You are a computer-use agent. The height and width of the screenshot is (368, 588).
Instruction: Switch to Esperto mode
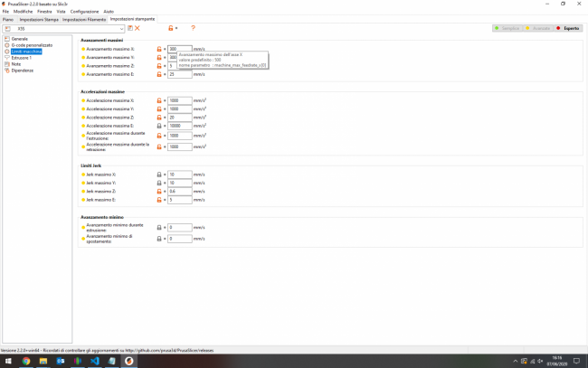[x=568, y=28]
